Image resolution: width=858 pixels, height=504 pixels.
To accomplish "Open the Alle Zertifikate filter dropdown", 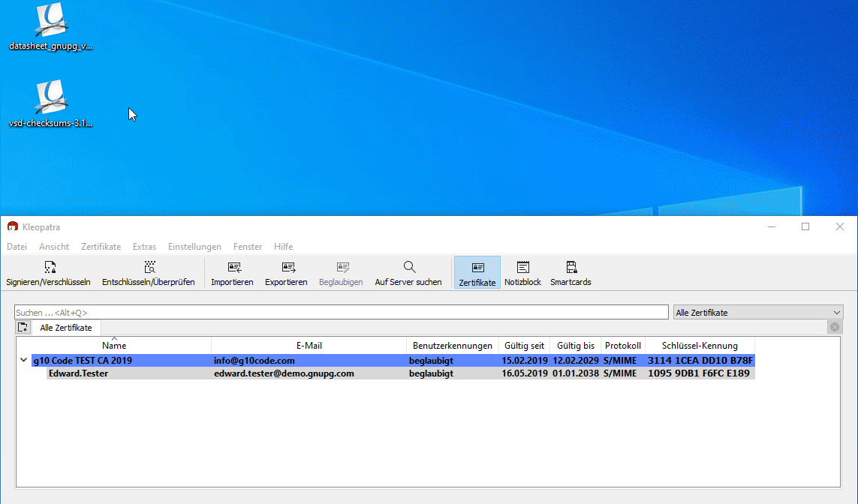I will [x=758, y=313].
